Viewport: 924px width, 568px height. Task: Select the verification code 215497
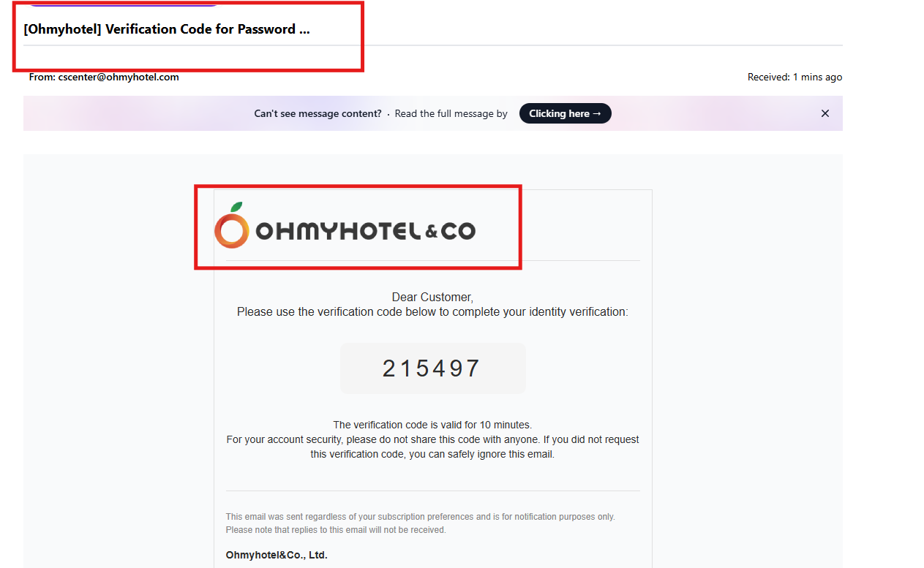tap(432, 368)
